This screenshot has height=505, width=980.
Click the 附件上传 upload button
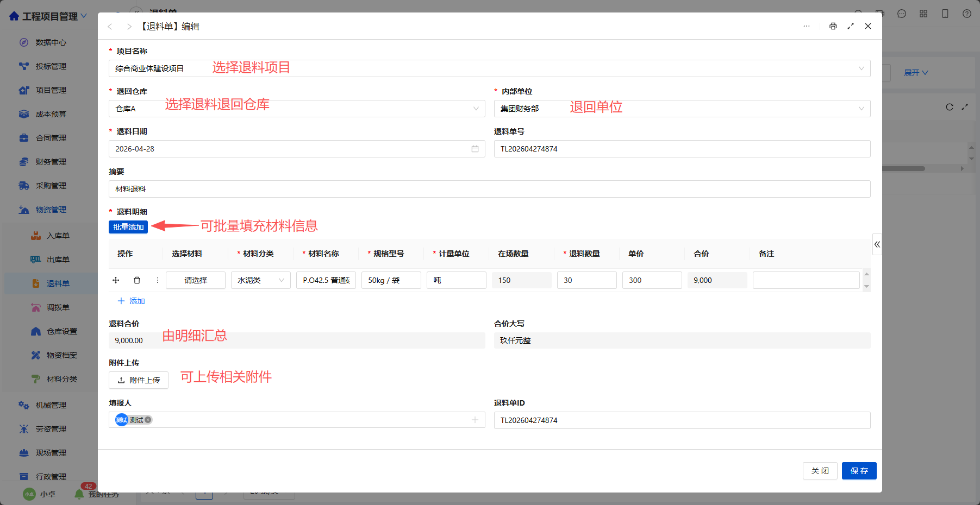139,380
